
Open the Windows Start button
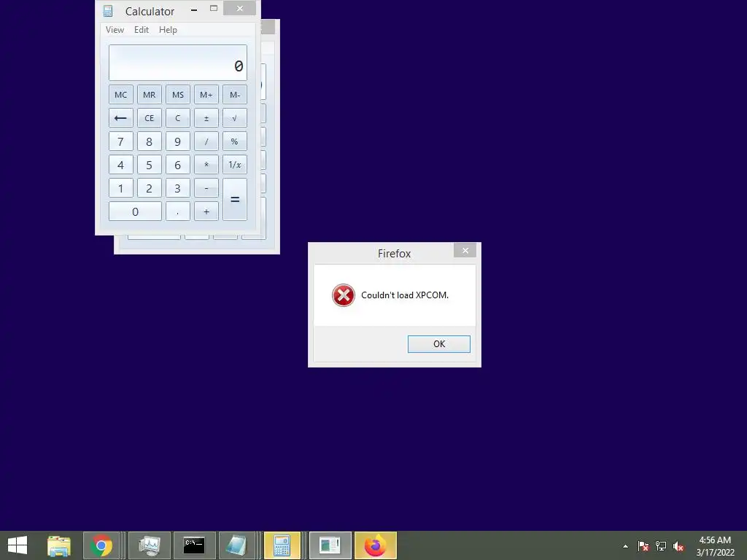click(x=18, y=545)
